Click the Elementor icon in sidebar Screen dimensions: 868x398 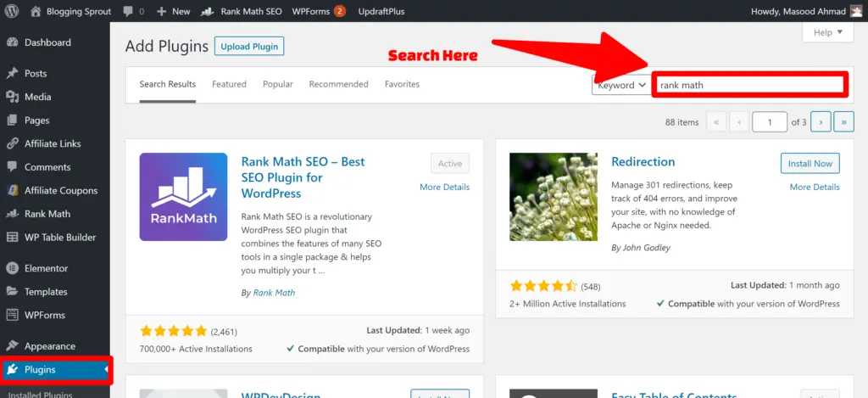[x=12, y=268]
